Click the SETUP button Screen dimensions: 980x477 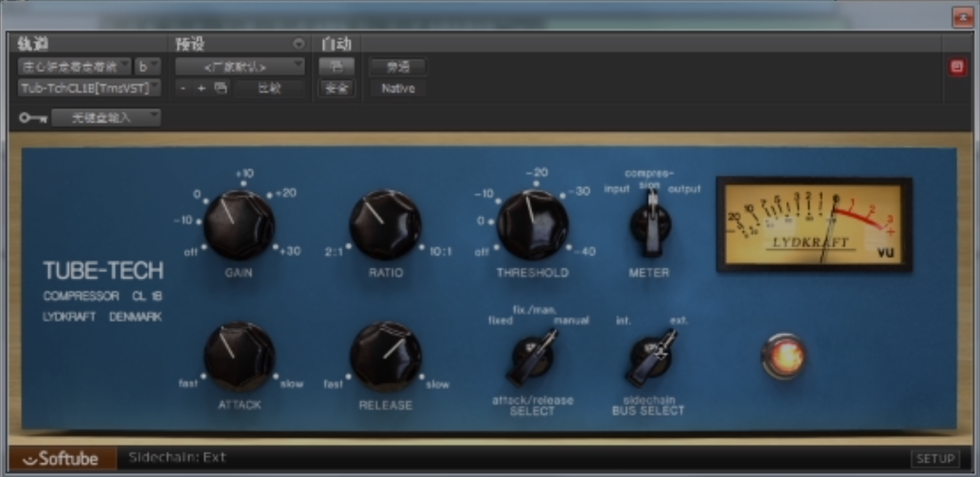tap(935, 459)
